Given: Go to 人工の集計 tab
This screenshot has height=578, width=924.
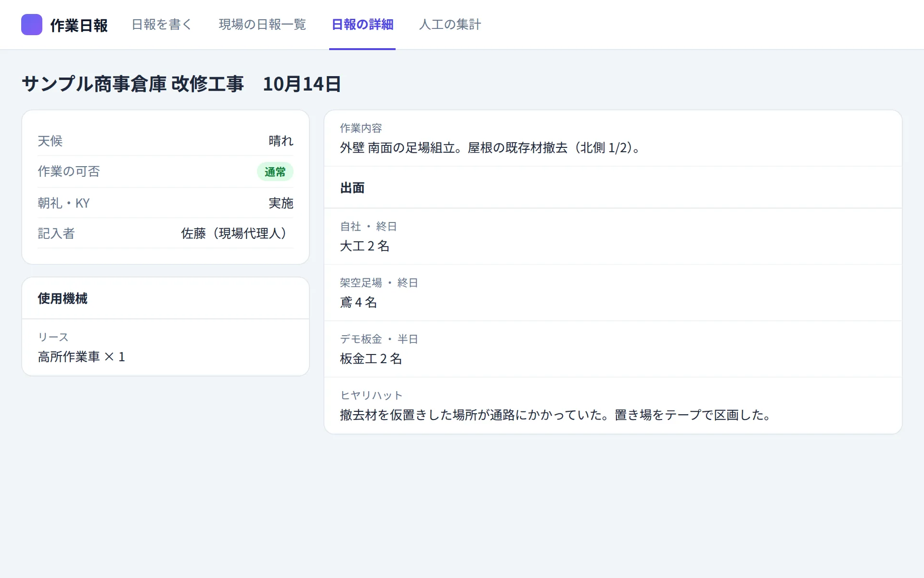Looking at the screenshot, I should pos(450,25).
